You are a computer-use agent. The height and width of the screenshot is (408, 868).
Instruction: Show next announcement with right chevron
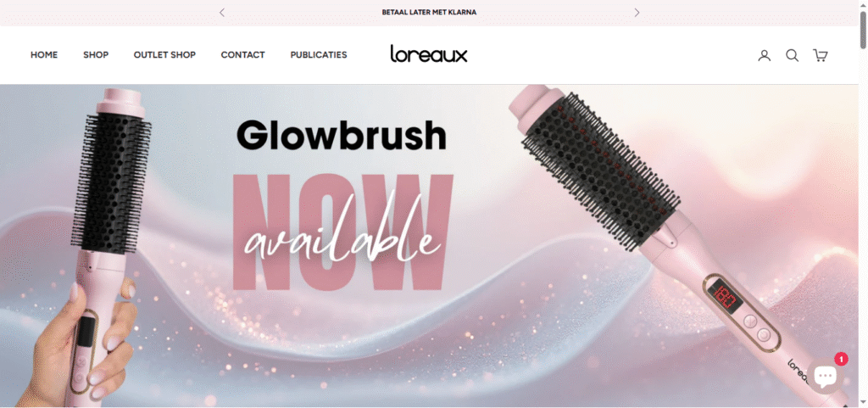coord(637,12)
